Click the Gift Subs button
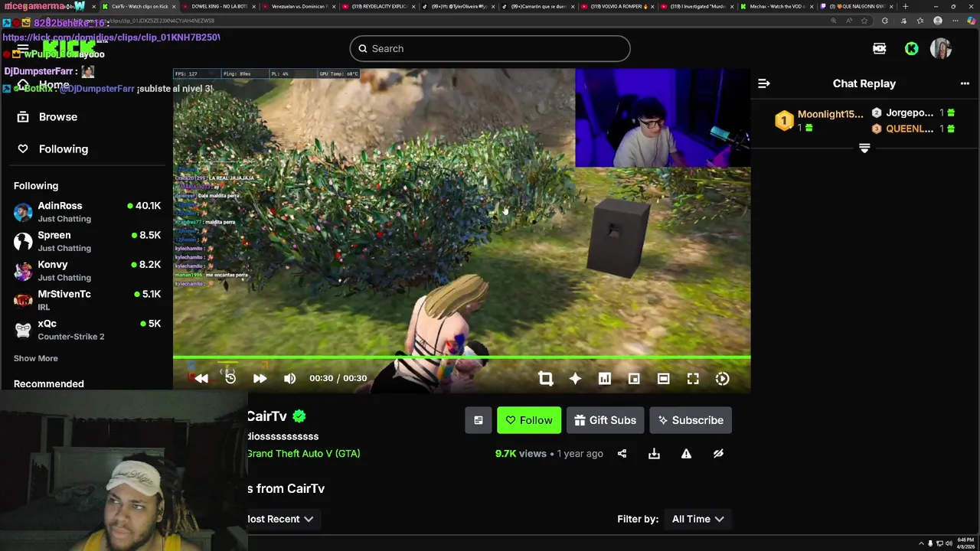Viewport: 980px width, 551px height. coord(605,420)
